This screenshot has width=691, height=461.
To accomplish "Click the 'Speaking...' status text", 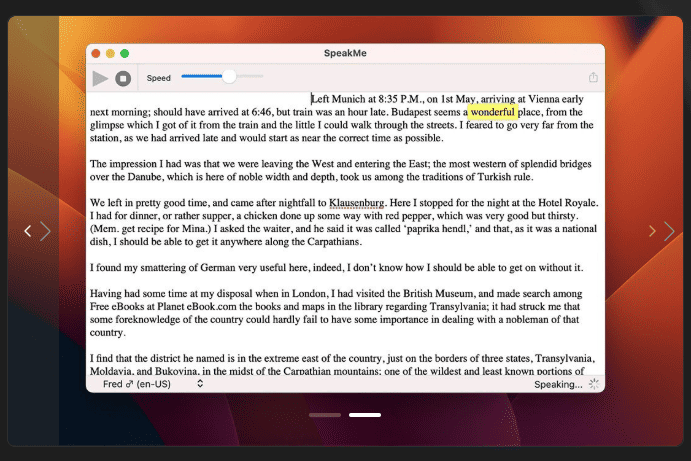I will 558,384.
